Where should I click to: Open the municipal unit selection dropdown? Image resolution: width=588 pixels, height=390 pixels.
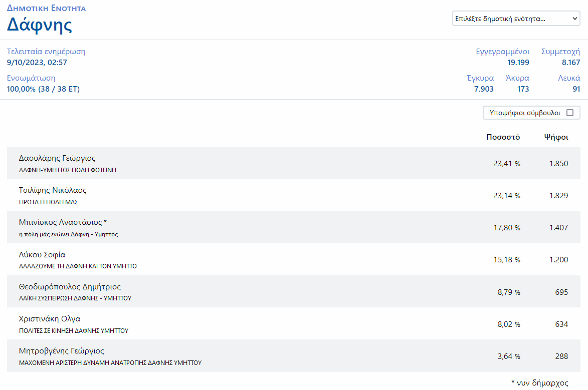pyautogui.click(x=516, y=19)
